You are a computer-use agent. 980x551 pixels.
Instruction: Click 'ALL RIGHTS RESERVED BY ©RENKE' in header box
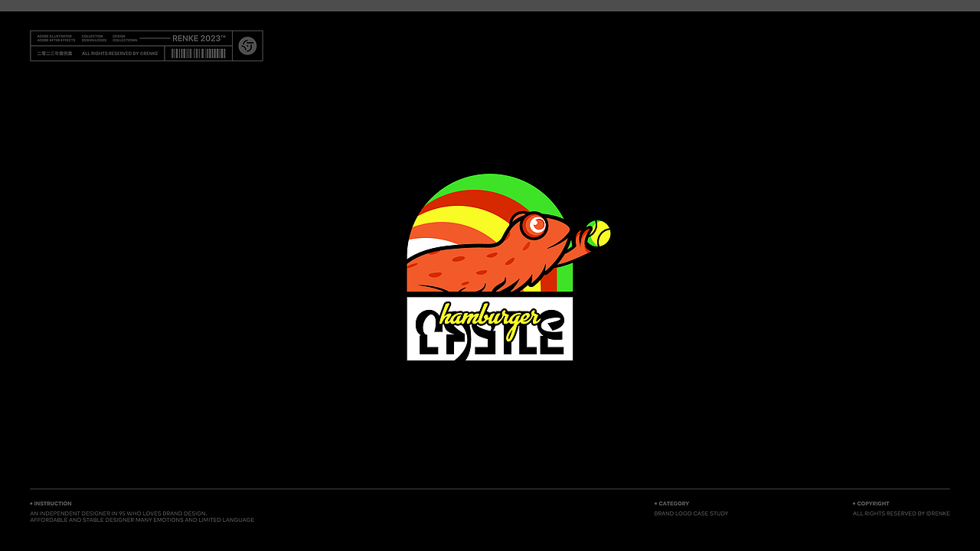pos(119,54)
